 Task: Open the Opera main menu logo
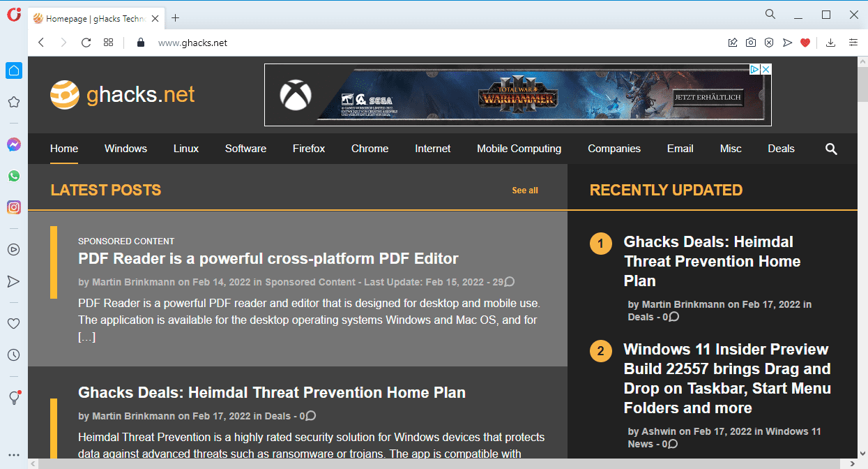click(13, 15)
